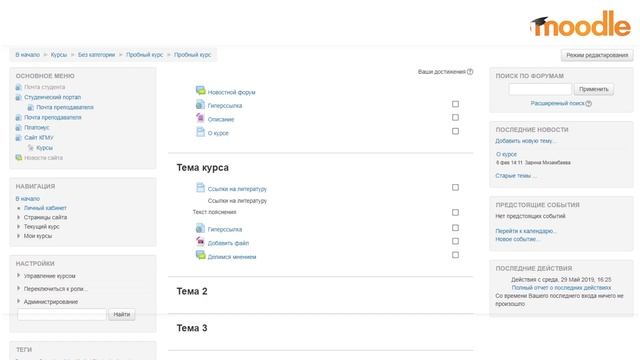Screen dimensions: 640x360
Task: Click the Найти button in settings block
Action: [122, 314]
